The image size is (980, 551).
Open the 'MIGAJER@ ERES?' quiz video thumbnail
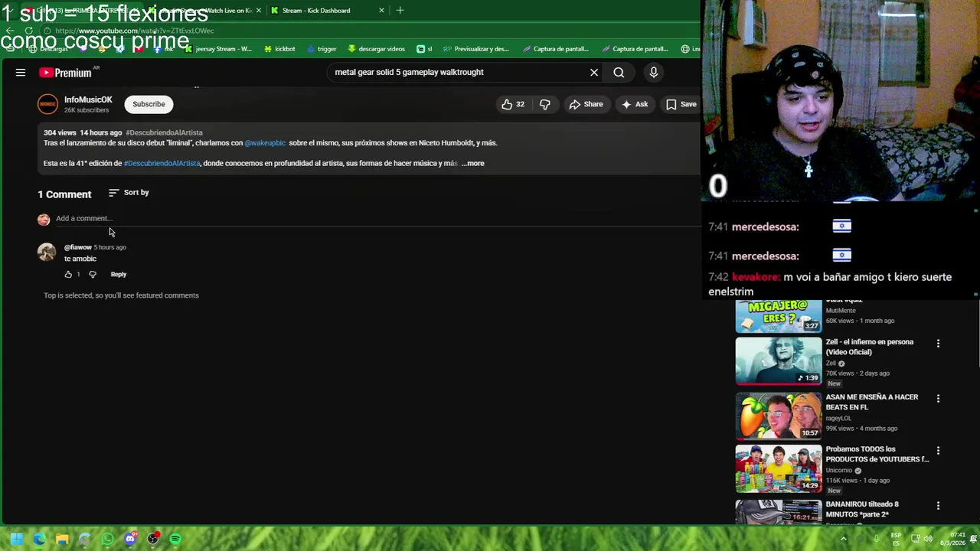click(778, 315)
